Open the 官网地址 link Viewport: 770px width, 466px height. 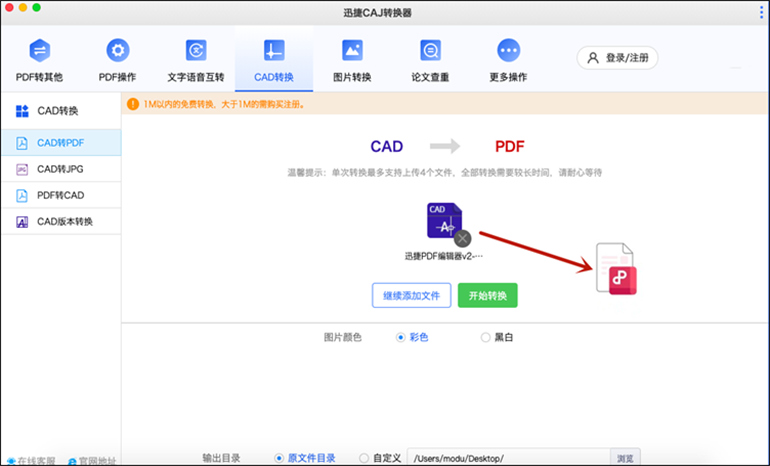(92, 461)
